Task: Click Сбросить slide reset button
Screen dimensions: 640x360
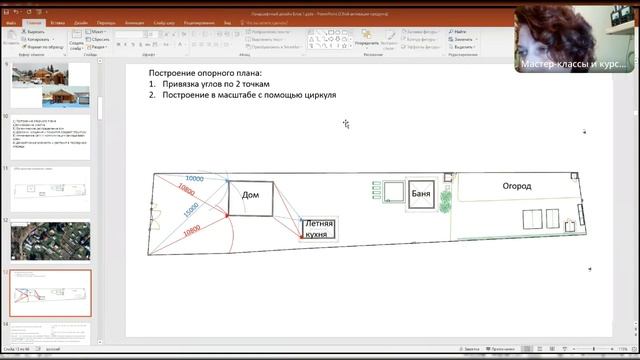Action: 98,39
